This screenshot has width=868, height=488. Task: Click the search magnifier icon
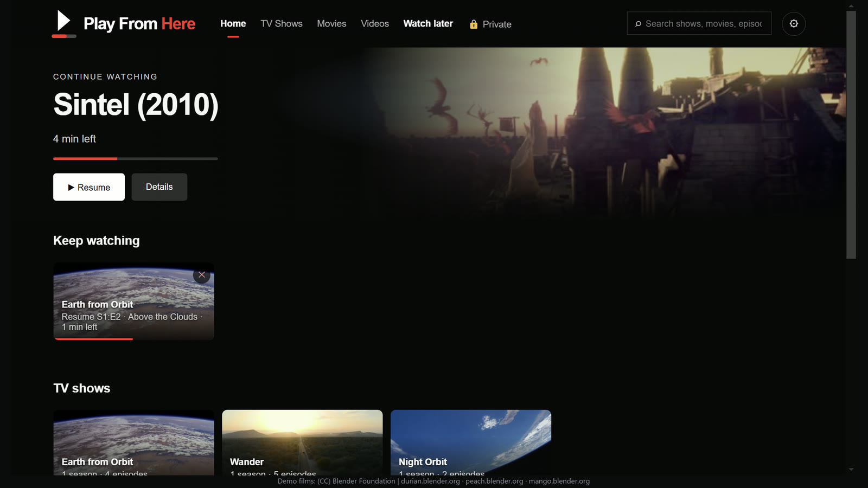(638, 24)
